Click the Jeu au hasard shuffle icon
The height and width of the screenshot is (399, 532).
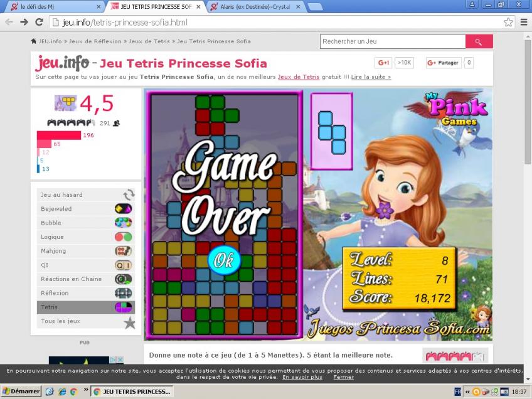pyautogui.click(x=129, y=195)
